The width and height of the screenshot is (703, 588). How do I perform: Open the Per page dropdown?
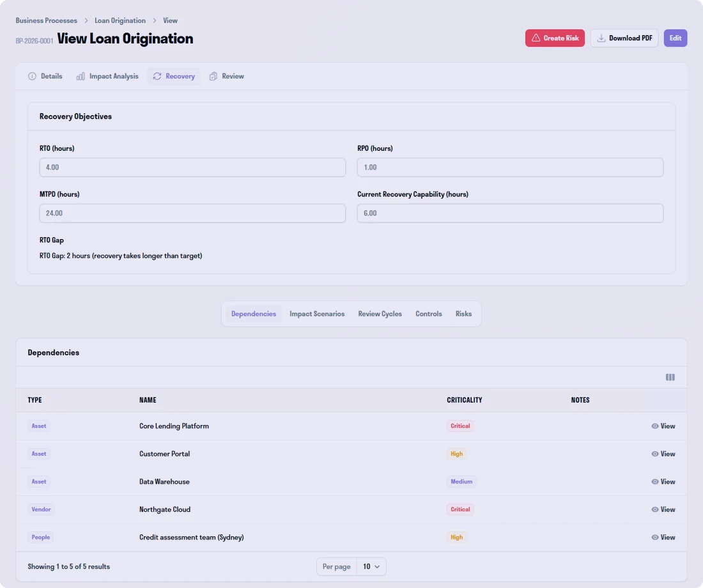pos(371,566)
